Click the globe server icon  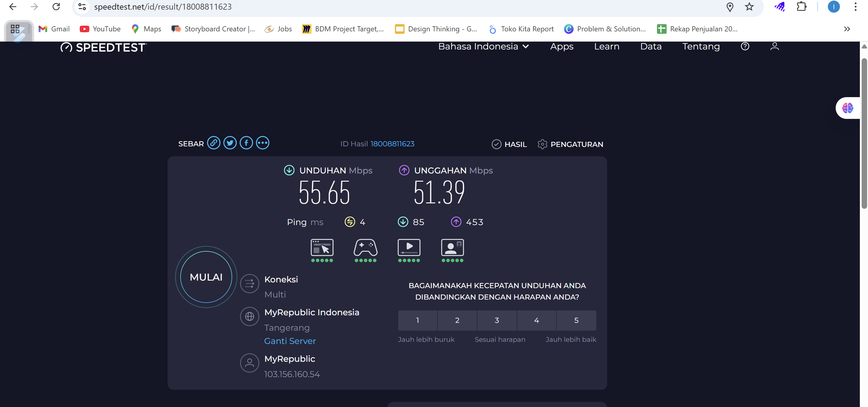(249, 316)
